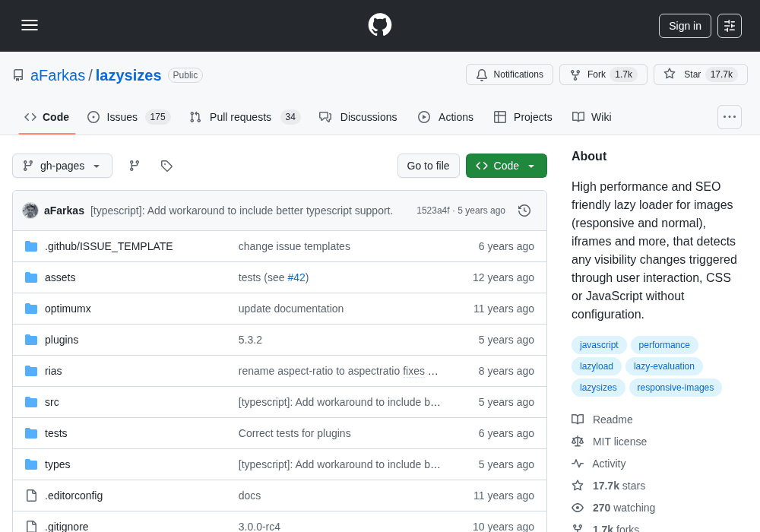Viewport: 760px width, 532px height.
Task: Open the rias folder
Action: [53, 371]
